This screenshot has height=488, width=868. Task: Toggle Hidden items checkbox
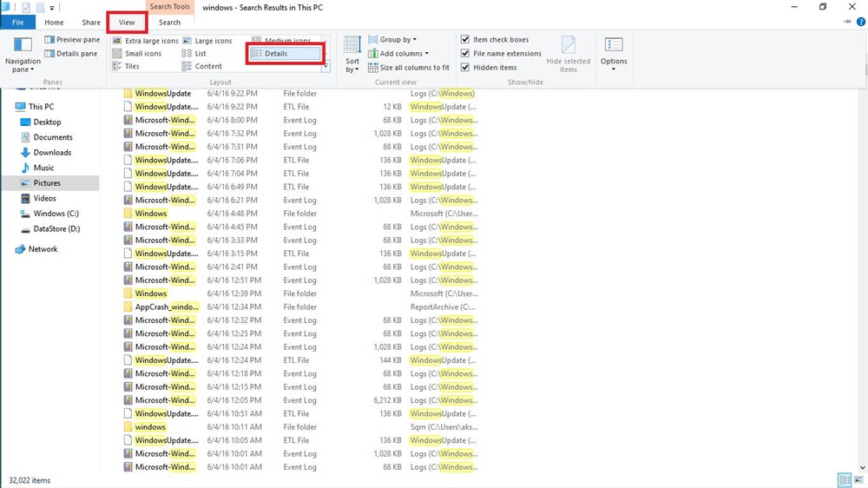pyautogui.click(x=465, y=68)
